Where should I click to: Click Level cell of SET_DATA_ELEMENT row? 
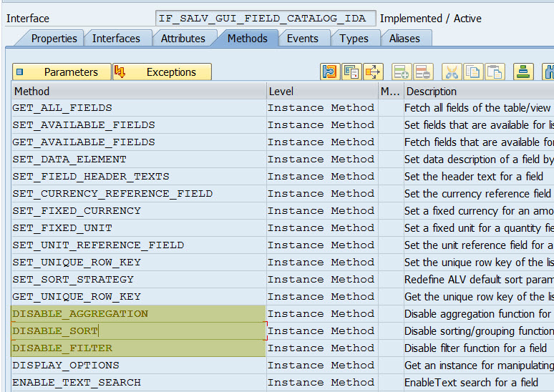322,160
